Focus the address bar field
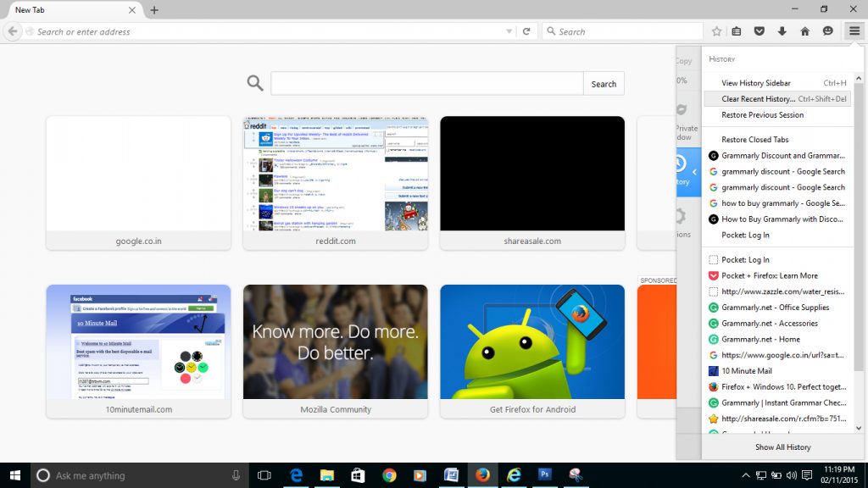 click(269, 31)
